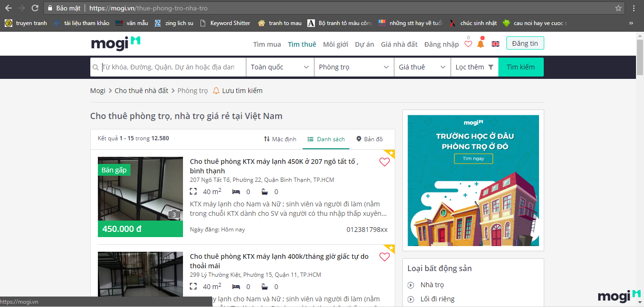Viewport: 644px width, 307px height.
Task: Switch to Danh sách list view
Action: [326, 139]
